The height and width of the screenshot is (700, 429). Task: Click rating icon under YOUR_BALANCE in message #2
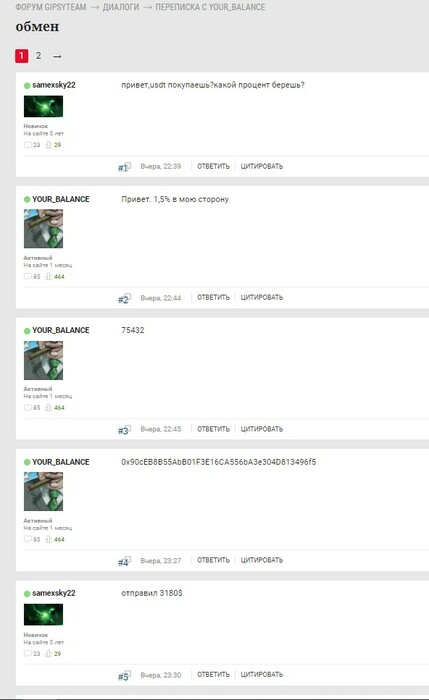point(48,276)
